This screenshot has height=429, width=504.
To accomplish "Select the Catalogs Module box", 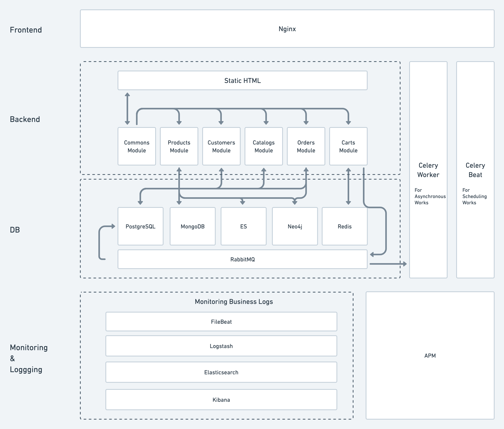I will point(263,146).
